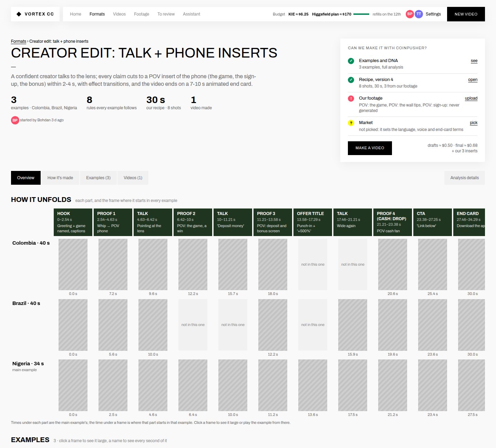
Task: Open Brazil Talk frame at 15.9 s
Action: click(x=353, y=325)
